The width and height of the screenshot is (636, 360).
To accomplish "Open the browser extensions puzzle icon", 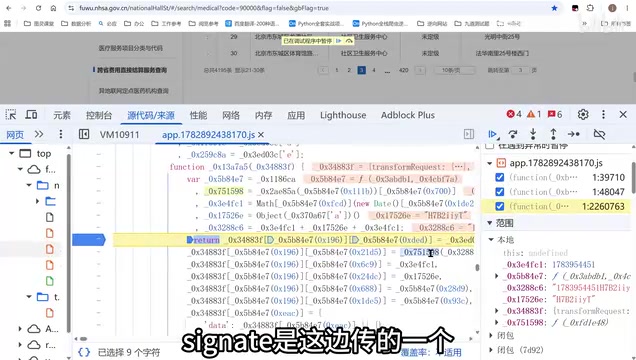I will point(590,8).
